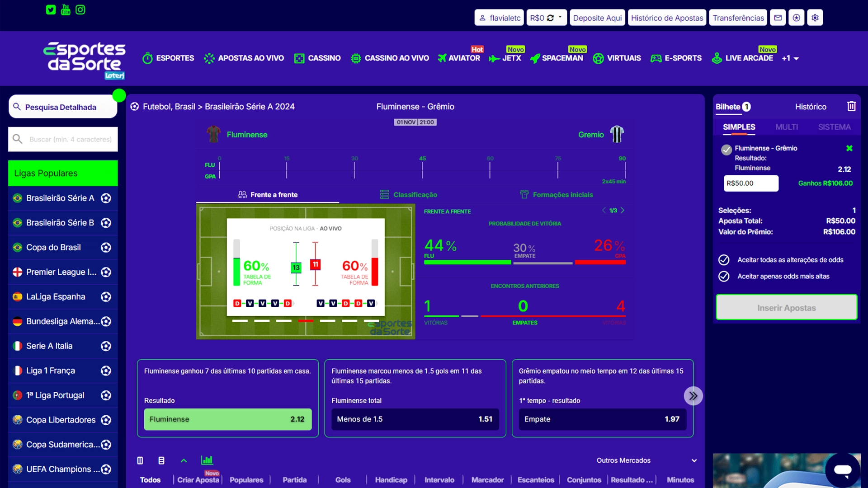Click ball icon next to Liga 1 França
The height and width of the screenshot is (488, 868).
tap(106, 371)
